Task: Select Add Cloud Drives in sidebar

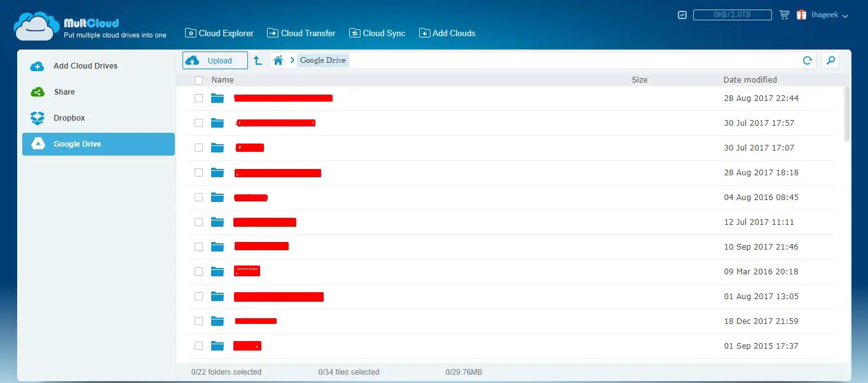Action: point(99,66)
